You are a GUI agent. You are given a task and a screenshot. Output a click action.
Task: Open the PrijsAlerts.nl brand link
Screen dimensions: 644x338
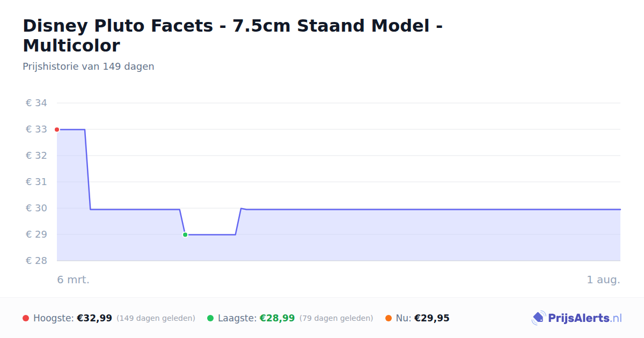pyautogui.click(x=577, y=318)
